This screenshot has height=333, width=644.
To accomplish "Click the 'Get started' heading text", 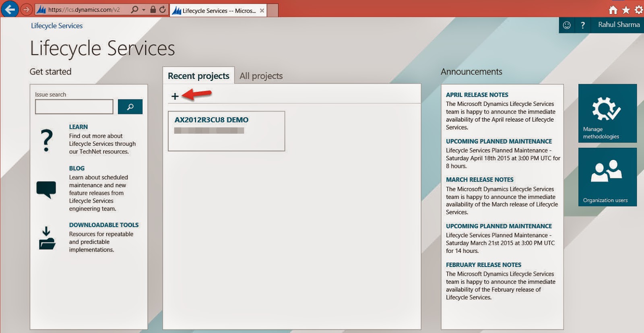I will click(50, 72).
